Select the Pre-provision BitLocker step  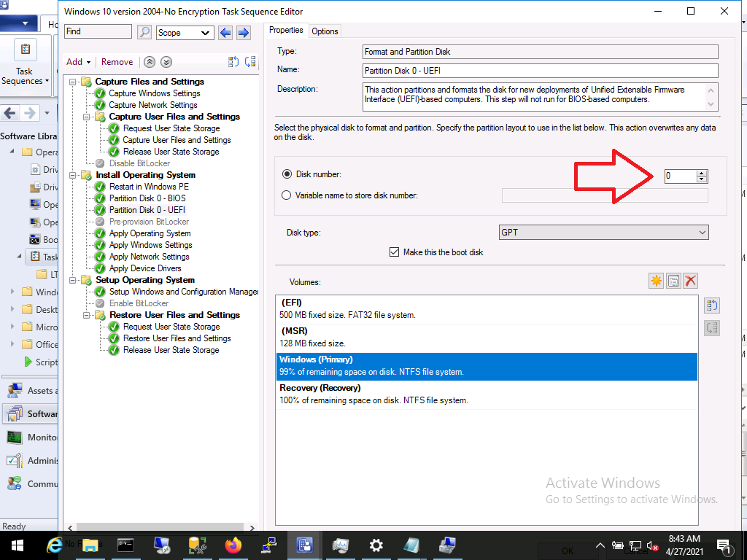tap(149, 222)
